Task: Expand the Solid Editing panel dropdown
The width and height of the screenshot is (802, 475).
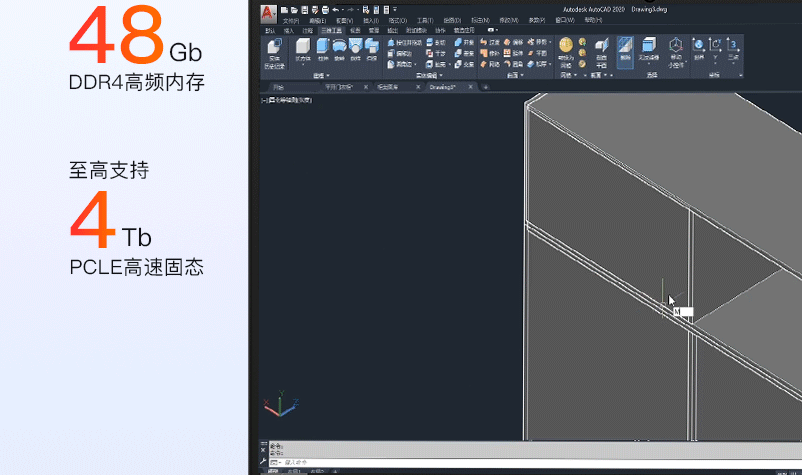Action: click(441, 76)
